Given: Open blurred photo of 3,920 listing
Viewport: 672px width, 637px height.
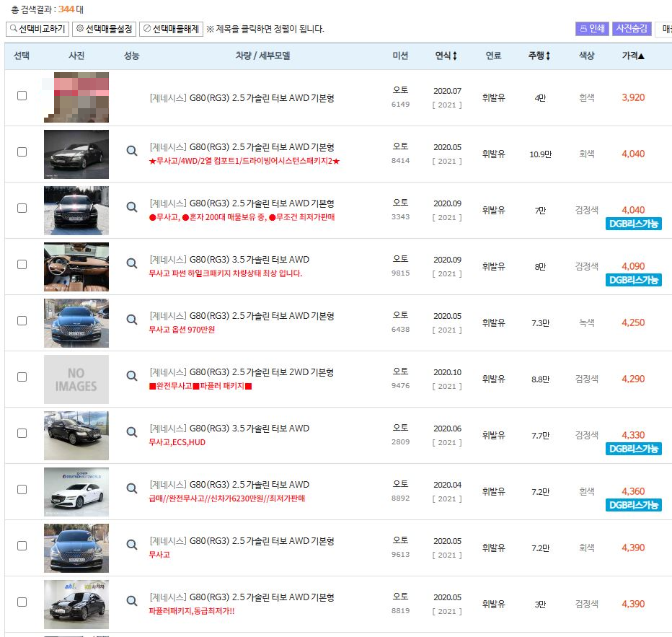Looking at the screenshot, I should (x=76, y=97).
